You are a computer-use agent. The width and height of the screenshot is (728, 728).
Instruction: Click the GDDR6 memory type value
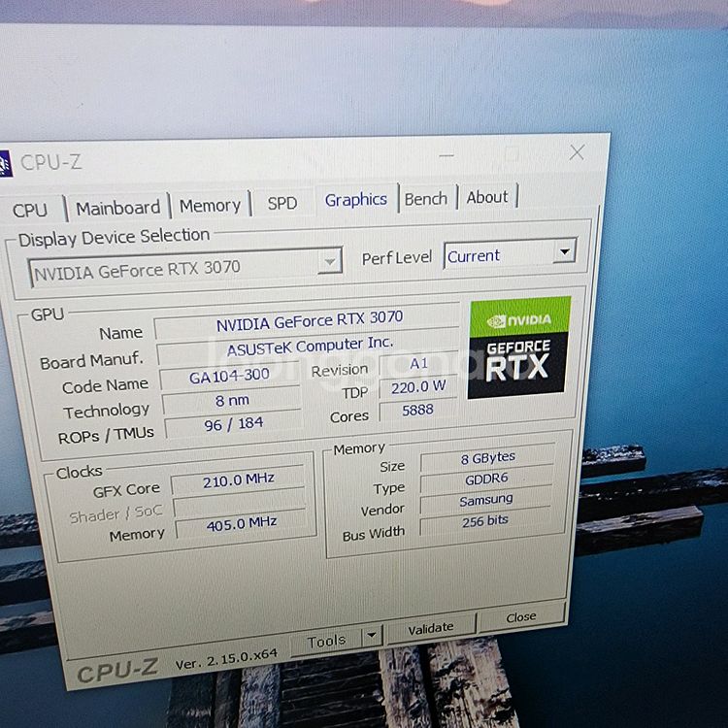tap(486, 480)
